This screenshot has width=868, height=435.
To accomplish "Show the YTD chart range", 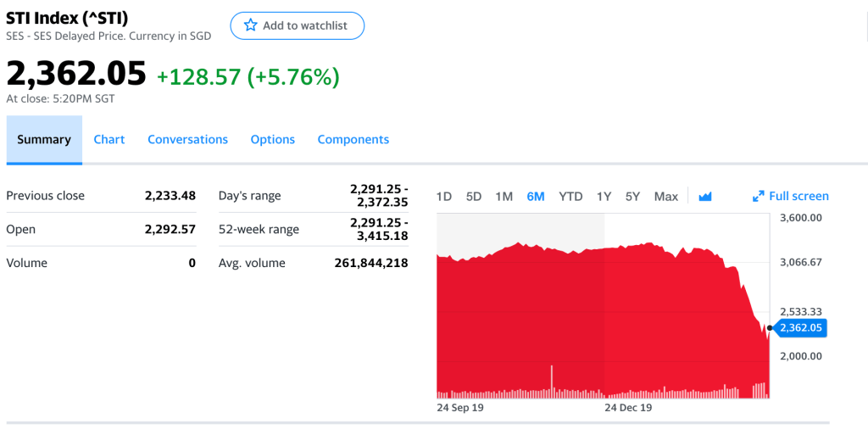I will coord(570,197).
